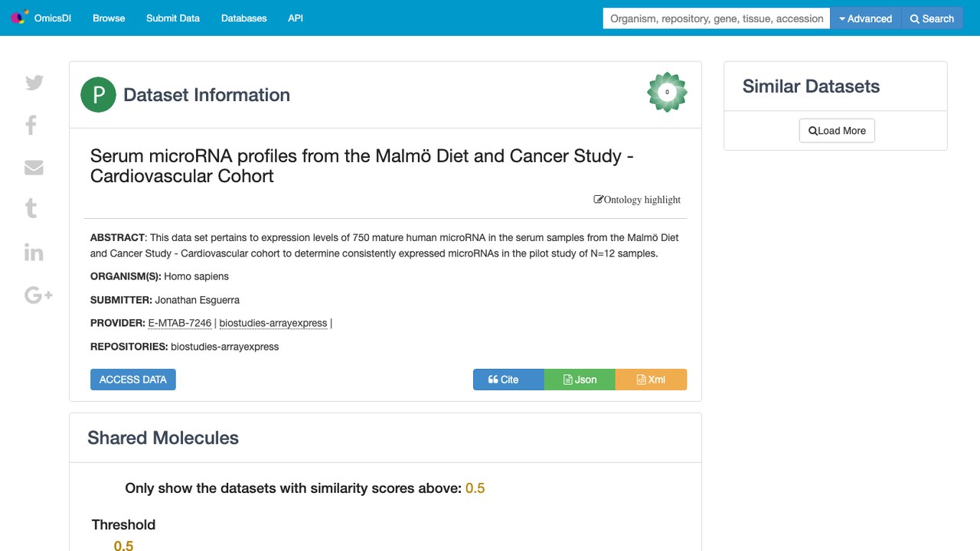Open the API menu item
The image size is (980, 551).
(x=296, y=18)
